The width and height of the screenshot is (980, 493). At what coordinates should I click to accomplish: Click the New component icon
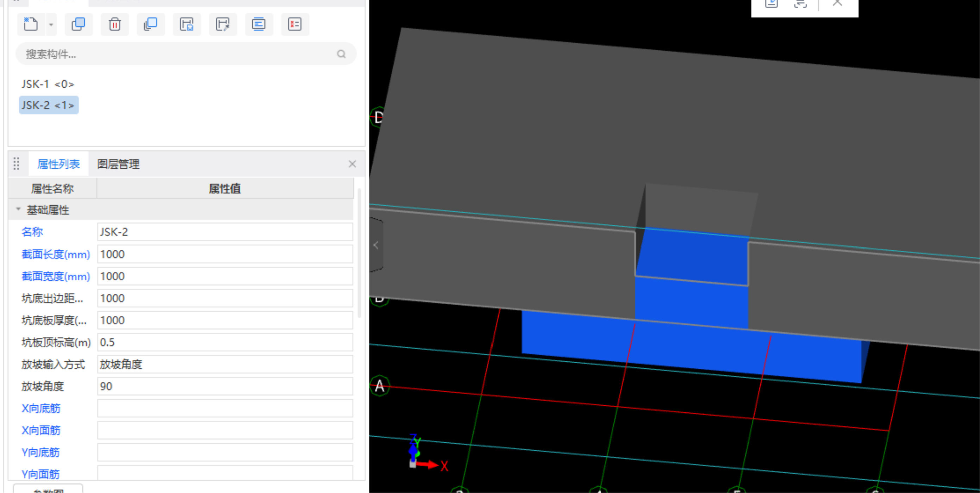31,24
